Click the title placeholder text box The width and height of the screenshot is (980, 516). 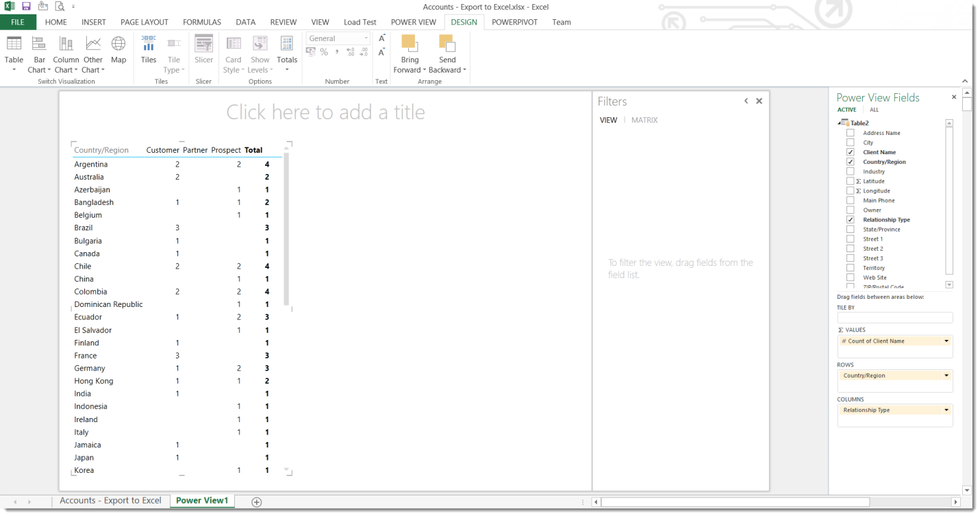tap(325, 112)
